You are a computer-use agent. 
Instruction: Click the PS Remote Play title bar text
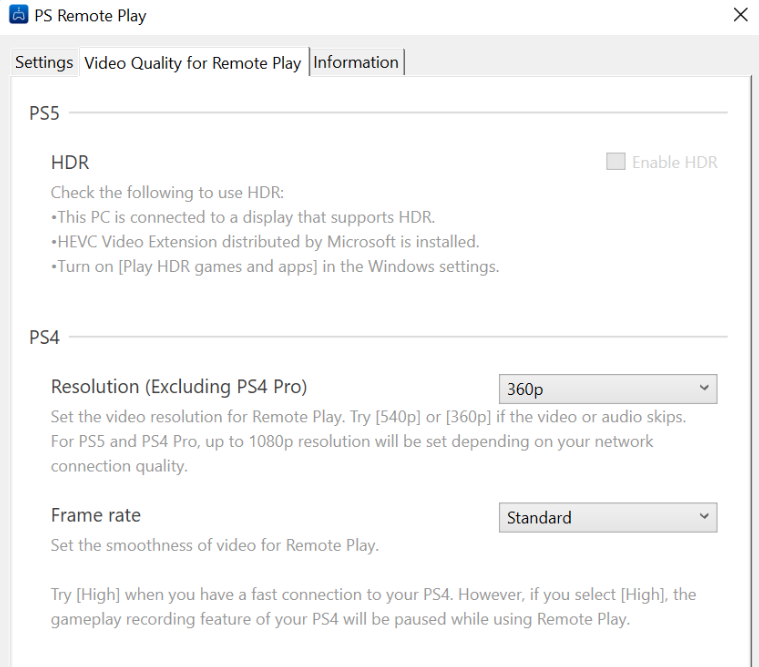click(90, 16)
